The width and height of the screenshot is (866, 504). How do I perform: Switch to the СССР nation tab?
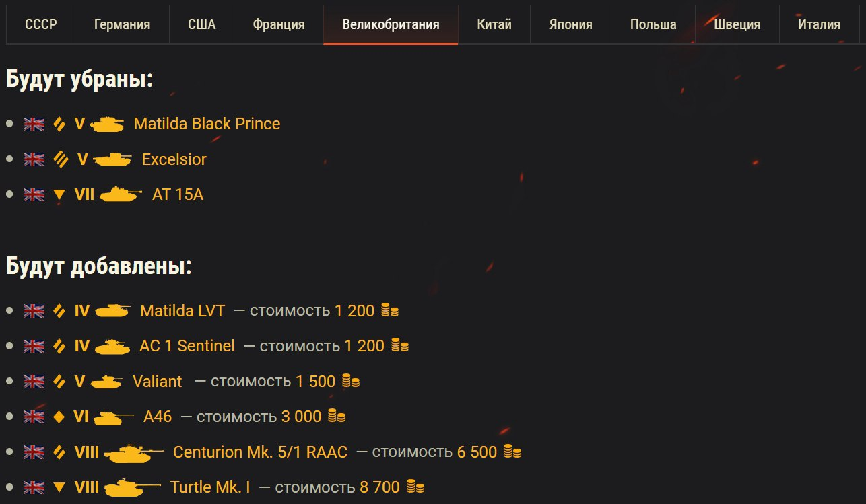coord(41,25)
